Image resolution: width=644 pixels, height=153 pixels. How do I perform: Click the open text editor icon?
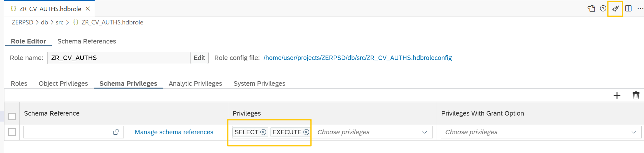pyautogui.click(x=591, y=9)
